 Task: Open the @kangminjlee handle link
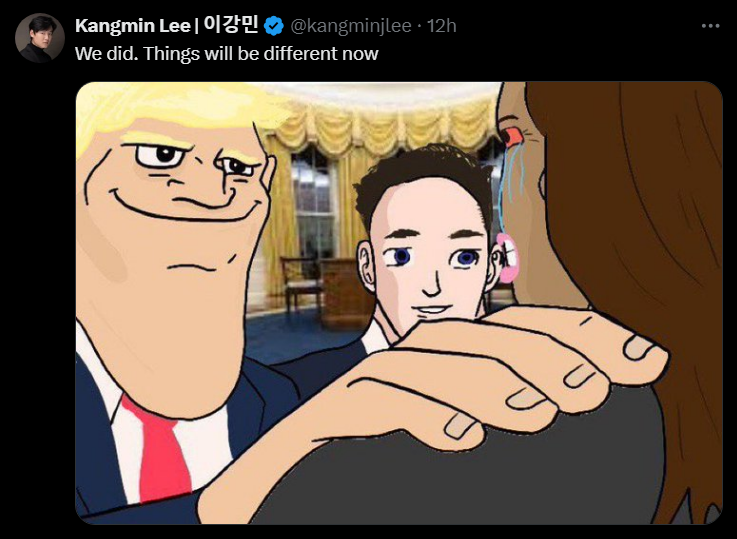[351, 26]
